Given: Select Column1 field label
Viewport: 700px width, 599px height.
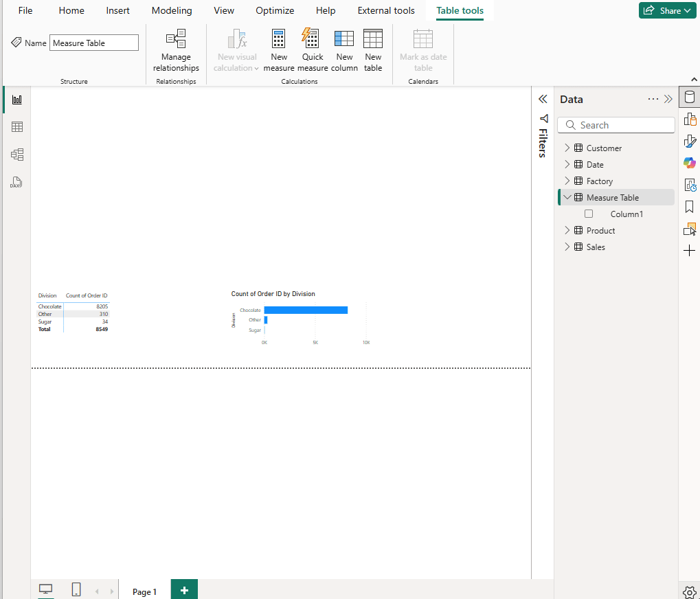Looking at the screenshot, I should (626, 214).
